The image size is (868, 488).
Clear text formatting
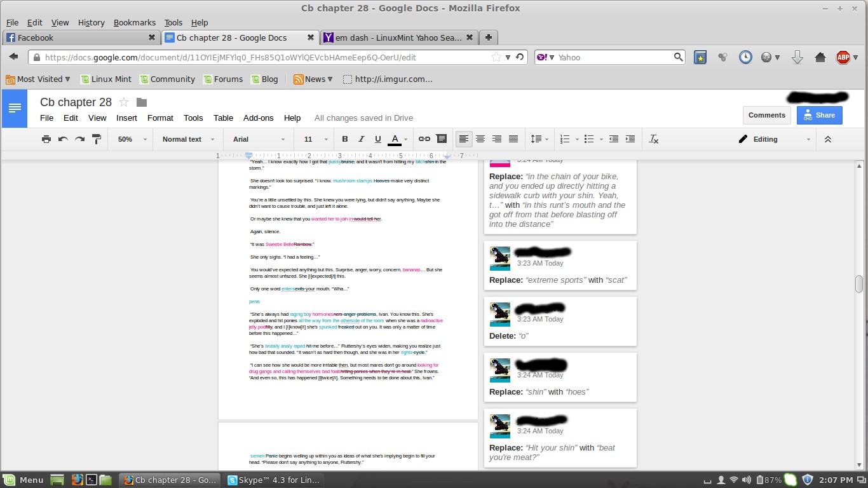pos(654,139)
